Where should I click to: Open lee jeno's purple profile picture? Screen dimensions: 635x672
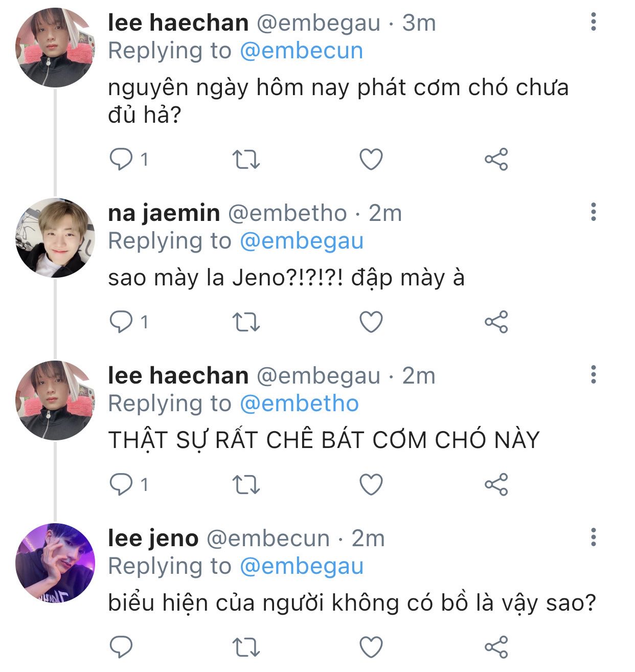coord(55,563)
